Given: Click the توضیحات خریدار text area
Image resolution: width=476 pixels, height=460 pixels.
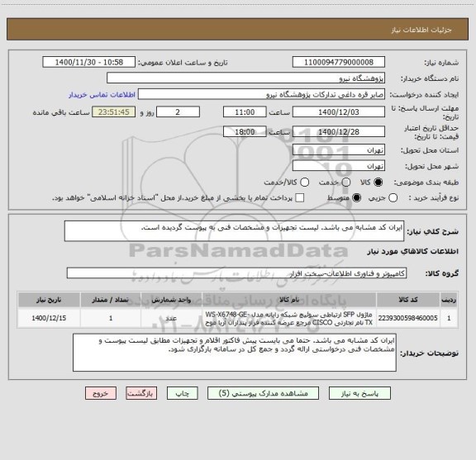Looking at the screenshot, I should (235, 353).
